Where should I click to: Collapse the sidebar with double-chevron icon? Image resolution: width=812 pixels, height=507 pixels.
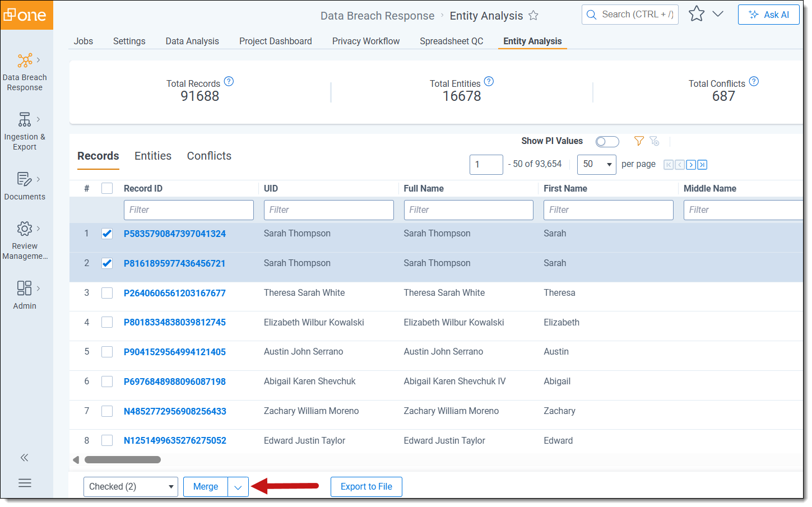24,458
